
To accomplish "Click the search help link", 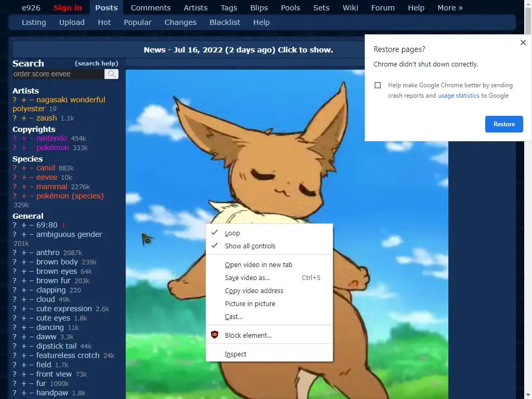I will click(96, 63).
